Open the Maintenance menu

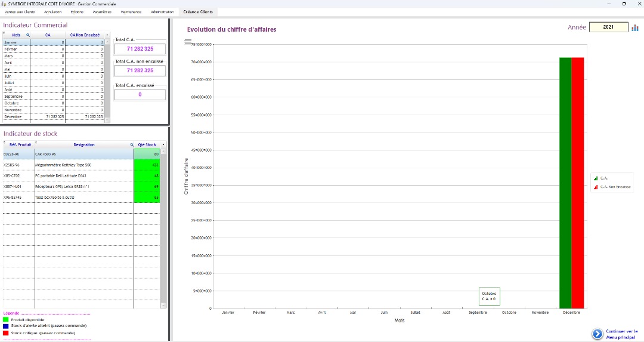(x=131, y=12)
